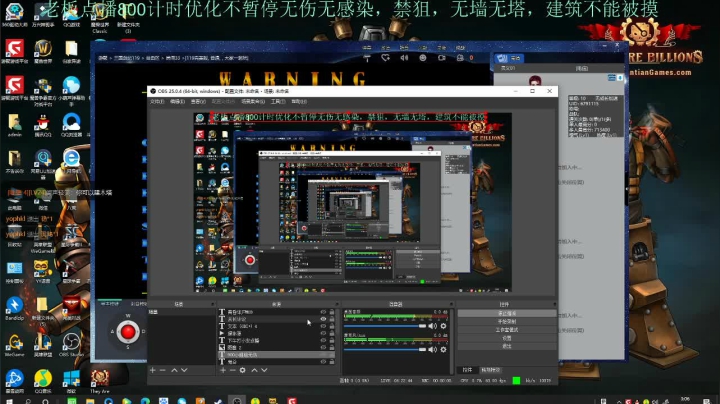Open the OBS Studio desktop shortcut

pos(71,345)
